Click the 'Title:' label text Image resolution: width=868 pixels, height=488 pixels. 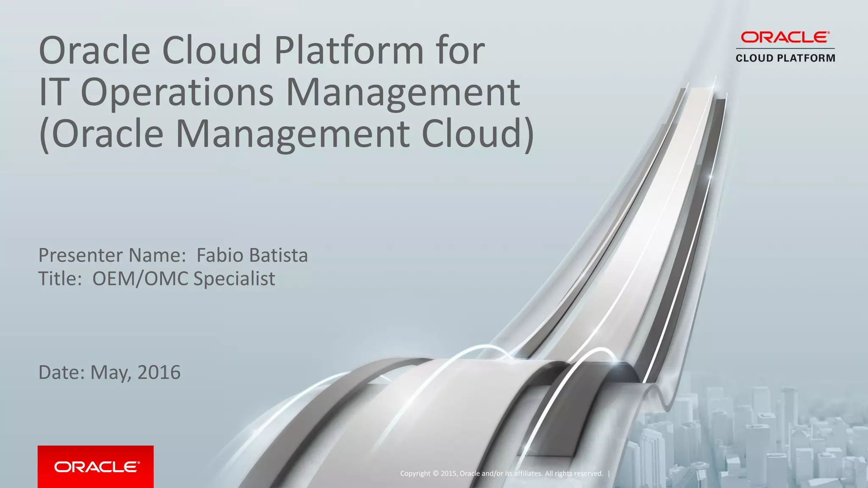click(x=60, y=279)
